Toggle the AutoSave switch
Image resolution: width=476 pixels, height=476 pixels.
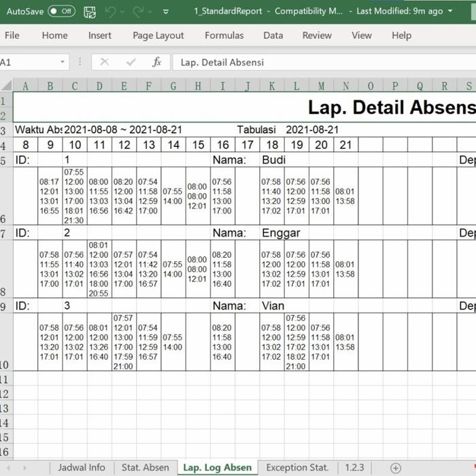coord(61,12)
